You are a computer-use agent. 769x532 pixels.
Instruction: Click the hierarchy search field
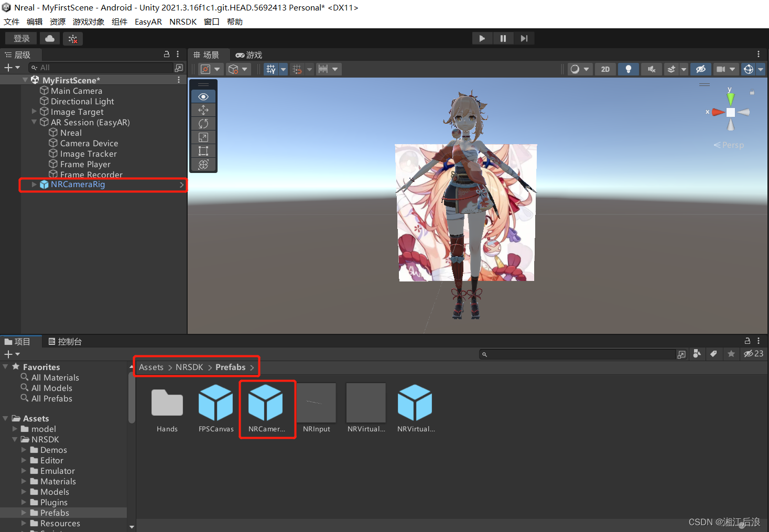pyautogui.click(x=101, y=68)
